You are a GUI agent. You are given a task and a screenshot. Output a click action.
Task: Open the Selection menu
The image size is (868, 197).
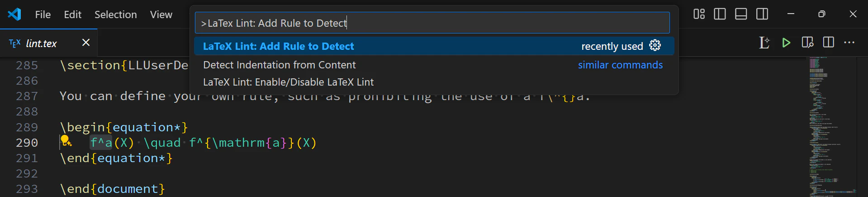(115, 14)
